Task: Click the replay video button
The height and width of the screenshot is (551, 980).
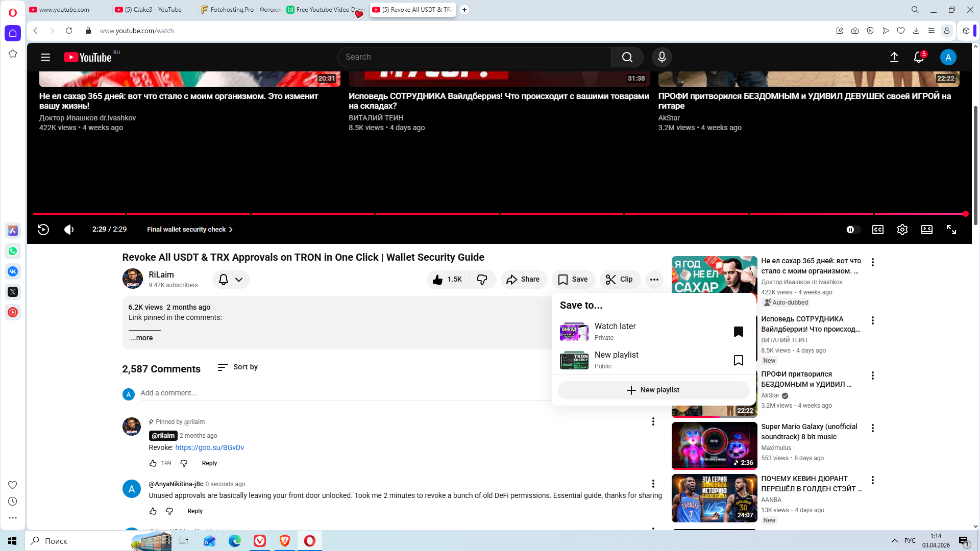Action: click(43, 230)
